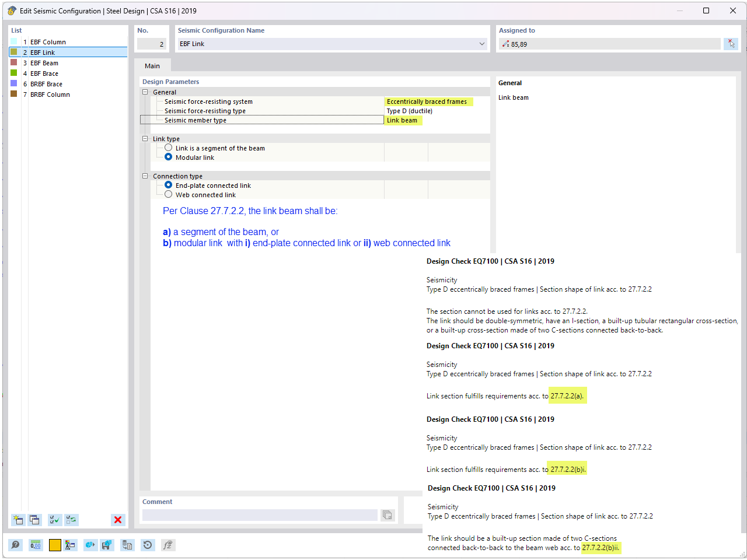Click the brown swatch for BRBF Column

click(x=14, y=94)
